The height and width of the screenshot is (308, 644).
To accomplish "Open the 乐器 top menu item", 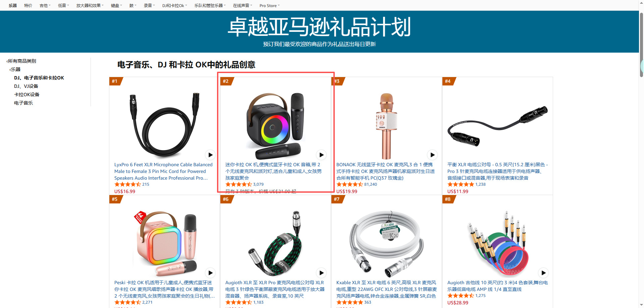I will [13, 6].
